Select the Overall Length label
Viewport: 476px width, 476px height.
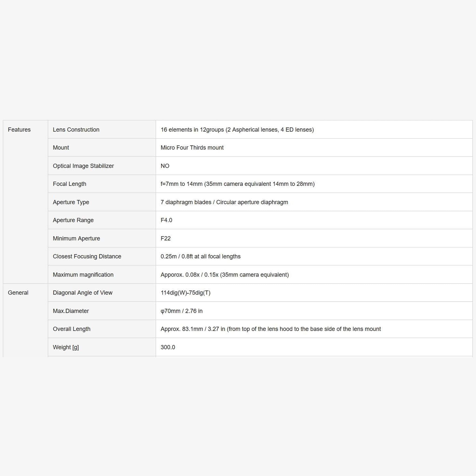(71, 329)
